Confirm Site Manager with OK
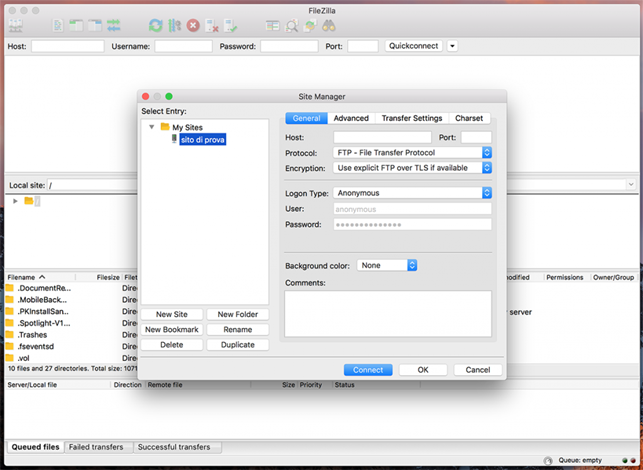643x470 pixels. (x=423, y=370)
